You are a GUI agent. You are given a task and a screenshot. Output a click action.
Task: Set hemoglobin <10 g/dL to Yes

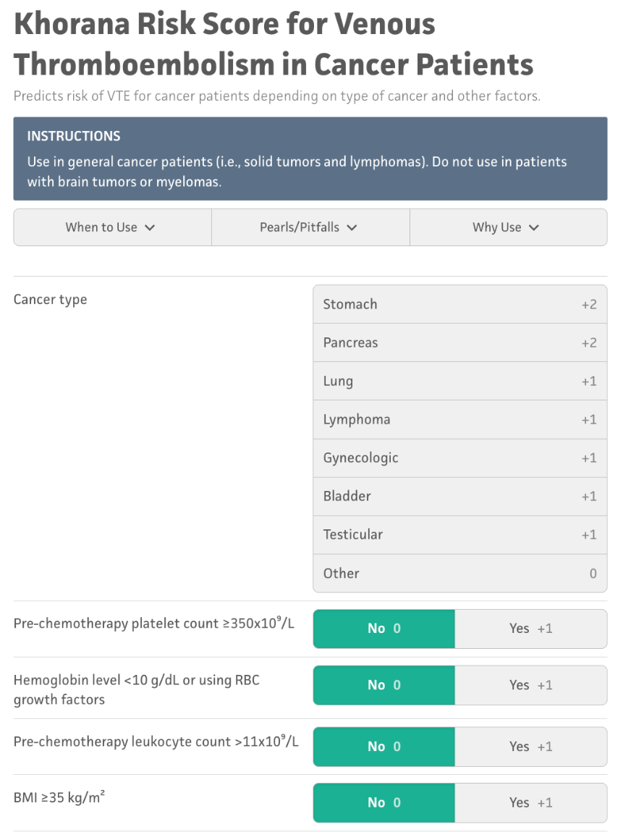coord(530,685)
